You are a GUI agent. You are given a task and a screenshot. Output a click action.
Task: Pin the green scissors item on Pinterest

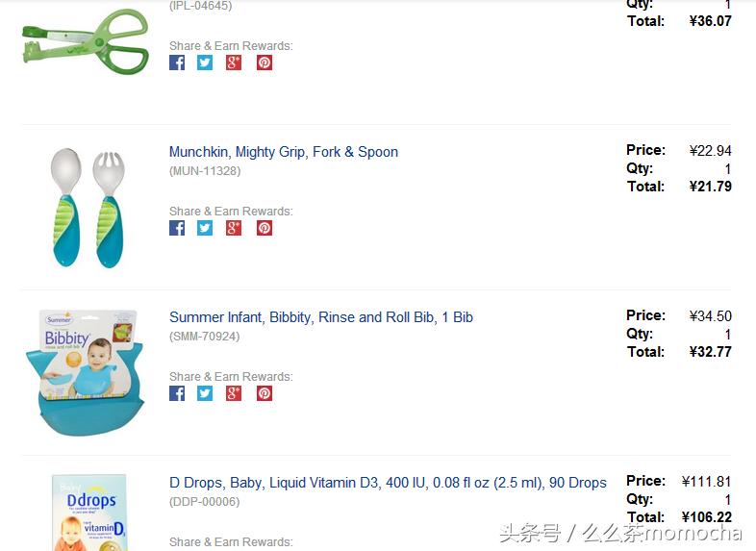(x=265, y=63)
